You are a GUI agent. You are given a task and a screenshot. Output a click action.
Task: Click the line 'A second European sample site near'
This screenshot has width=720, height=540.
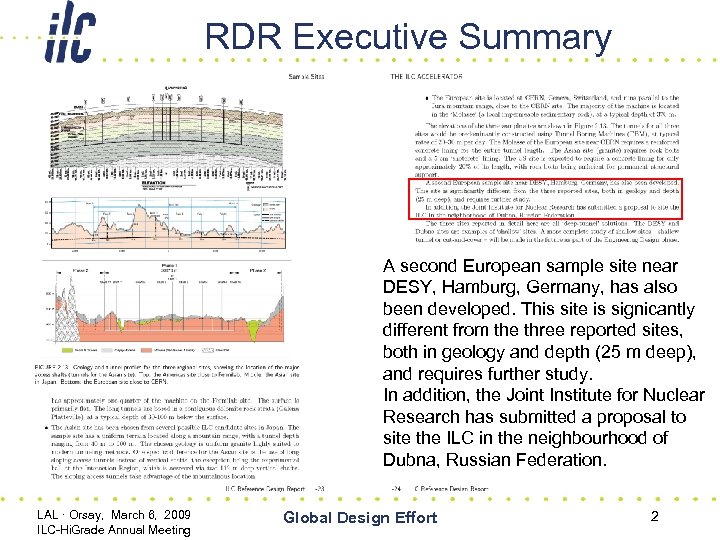530,266
